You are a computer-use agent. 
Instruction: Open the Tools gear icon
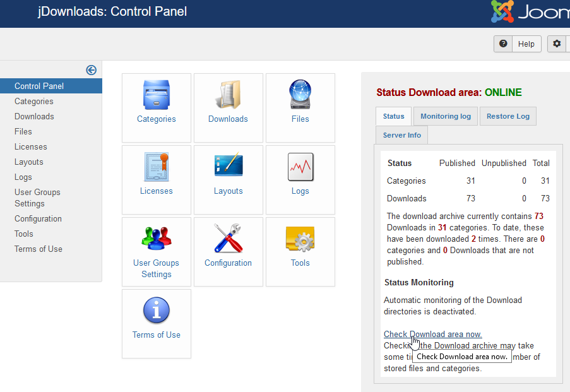300,239
